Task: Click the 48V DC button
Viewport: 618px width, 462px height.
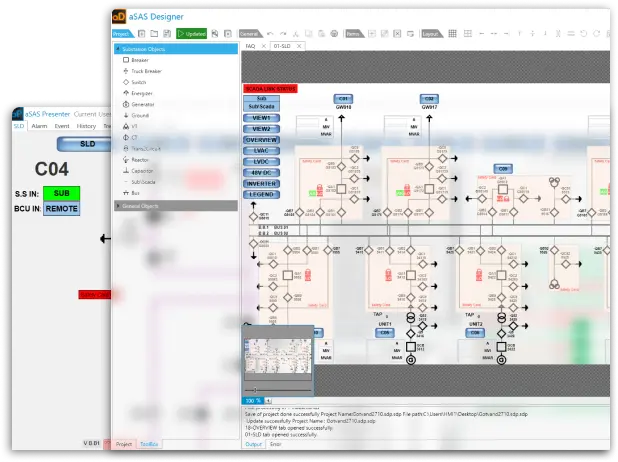Action: 261,173
